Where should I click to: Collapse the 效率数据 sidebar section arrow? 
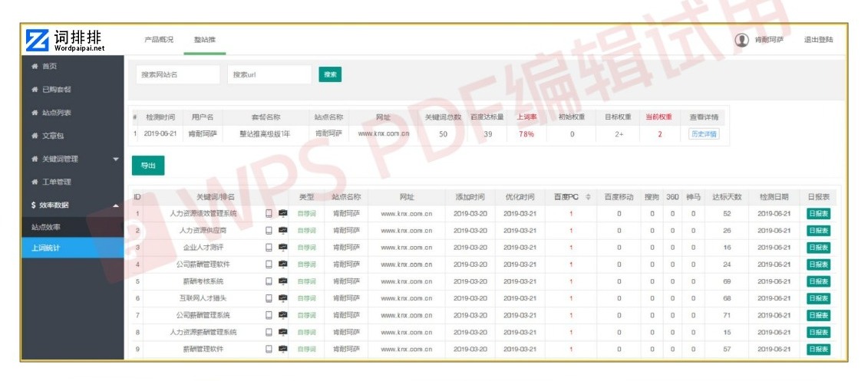116,205
